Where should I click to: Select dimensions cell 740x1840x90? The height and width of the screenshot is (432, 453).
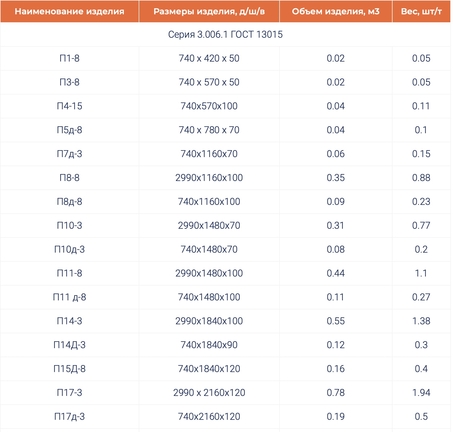[x=209, y=345]
